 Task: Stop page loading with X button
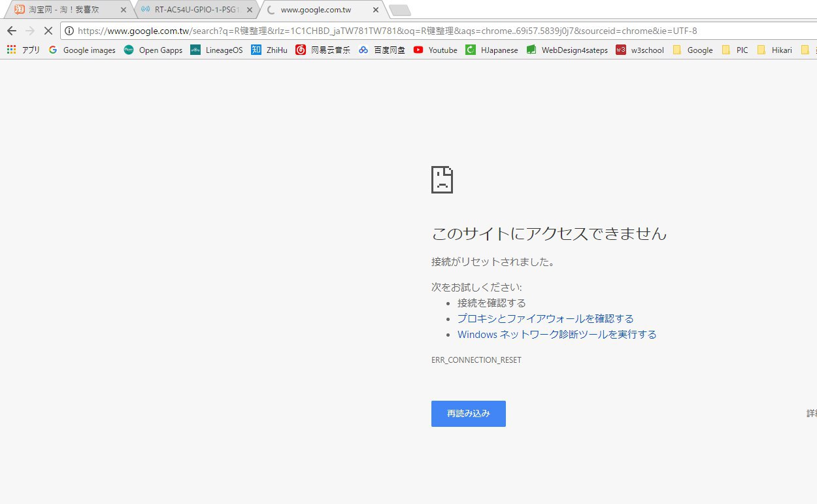[x=48, y=31]
